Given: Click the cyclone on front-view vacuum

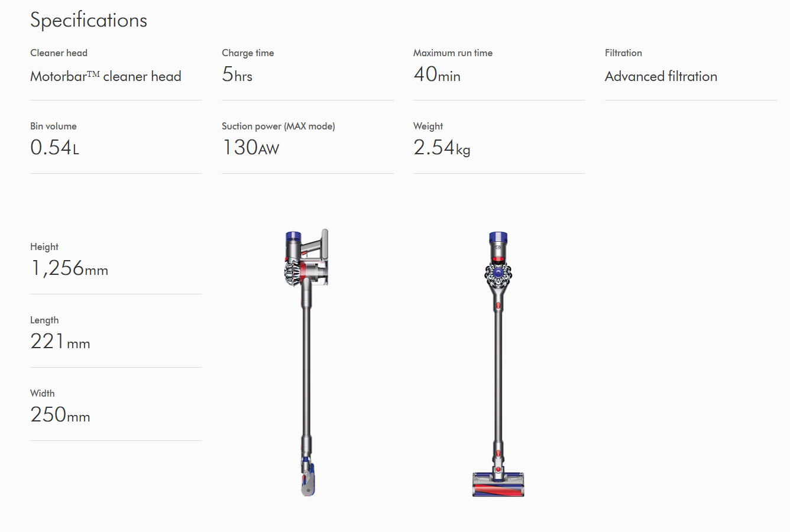Looking at the screenshot, I should pyautogui.click(x=498, y=273).
